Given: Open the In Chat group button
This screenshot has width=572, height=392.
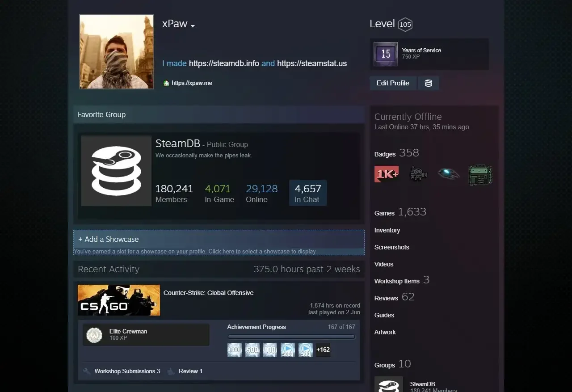Looking at the screenshot, I should [307, 193].
